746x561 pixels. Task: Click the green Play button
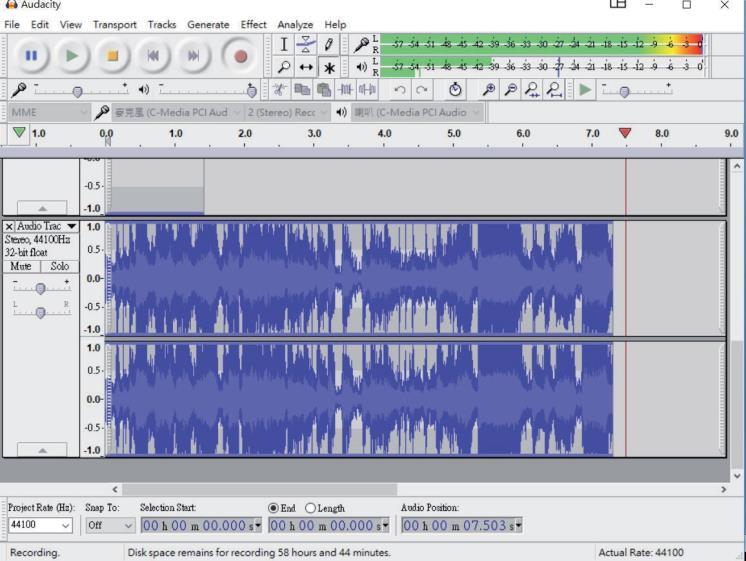[x=72, y=56]
